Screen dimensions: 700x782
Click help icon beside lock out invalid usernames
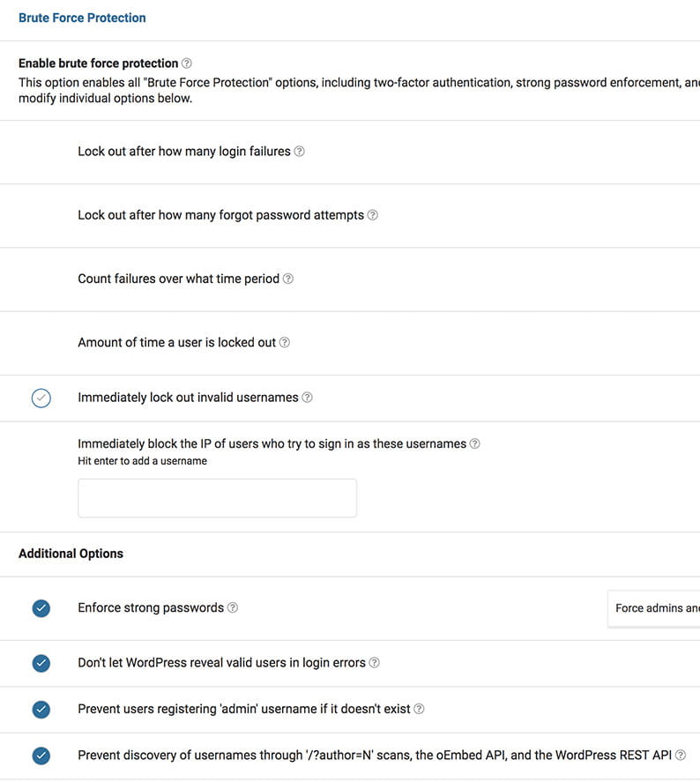(307, 398)
